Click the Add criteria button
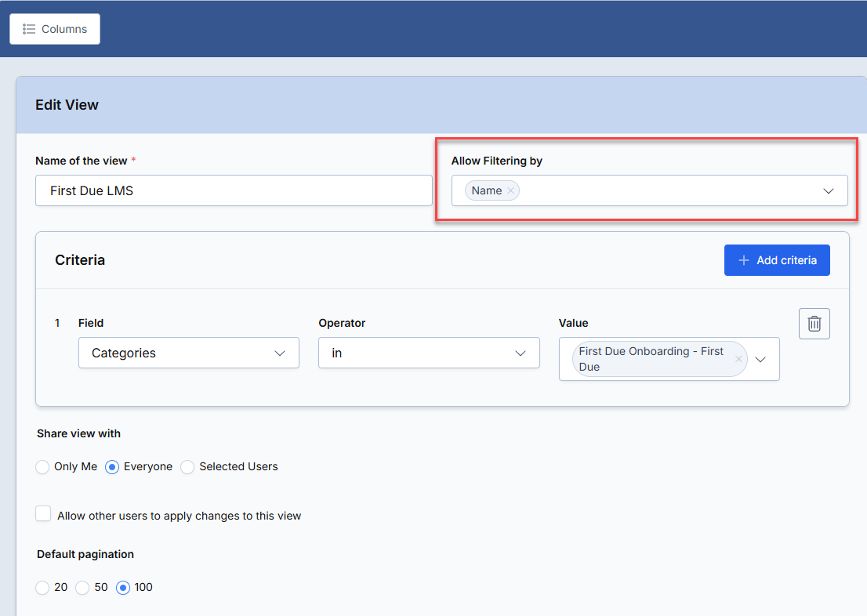The width and height of the screenshot is (867, 616). (777, 260)
